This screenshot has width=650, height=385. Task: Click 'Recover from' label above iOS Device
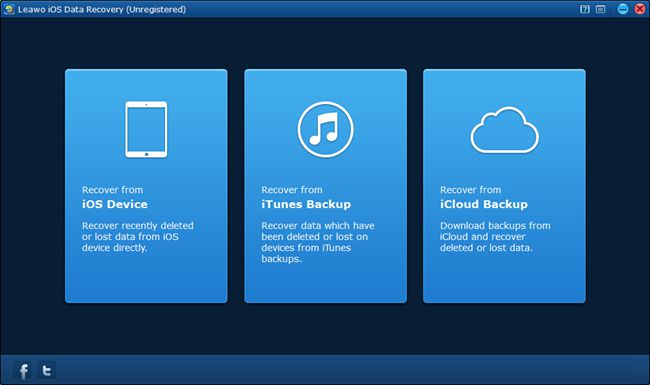[x=112, y=190]
